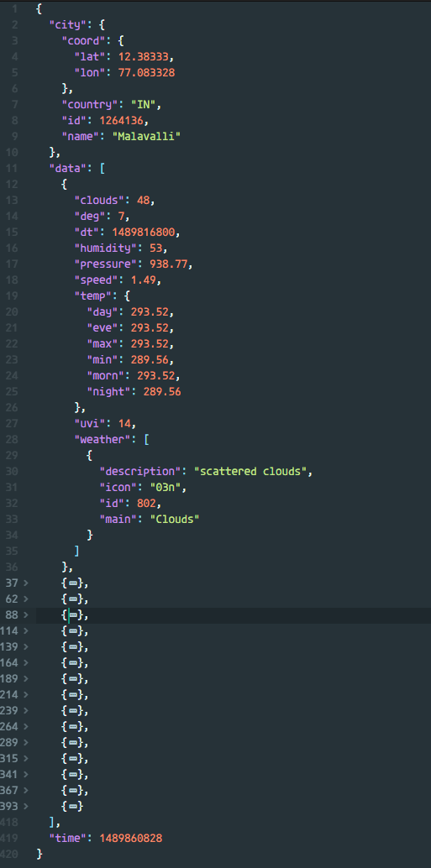
Task: Click the "day" temperature key
Action: (x=105, y=312)
